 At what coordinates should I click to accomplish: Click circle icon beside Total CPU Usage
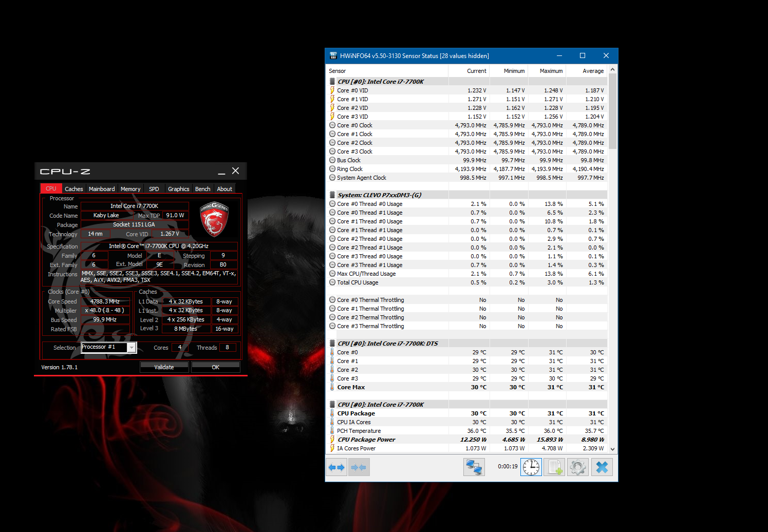click(332, 282)
